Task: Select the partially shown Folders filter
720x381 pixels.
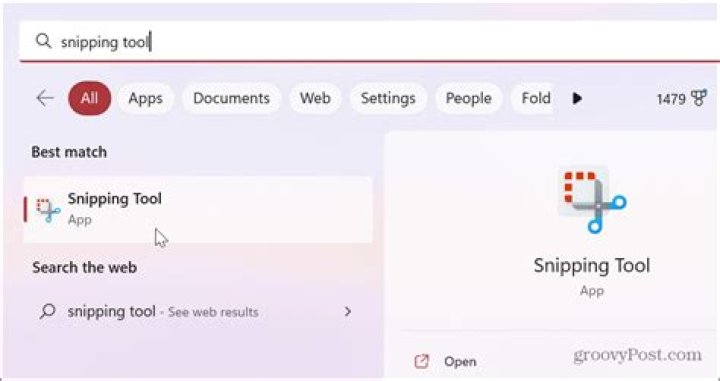Action: (x=533, y=98)
